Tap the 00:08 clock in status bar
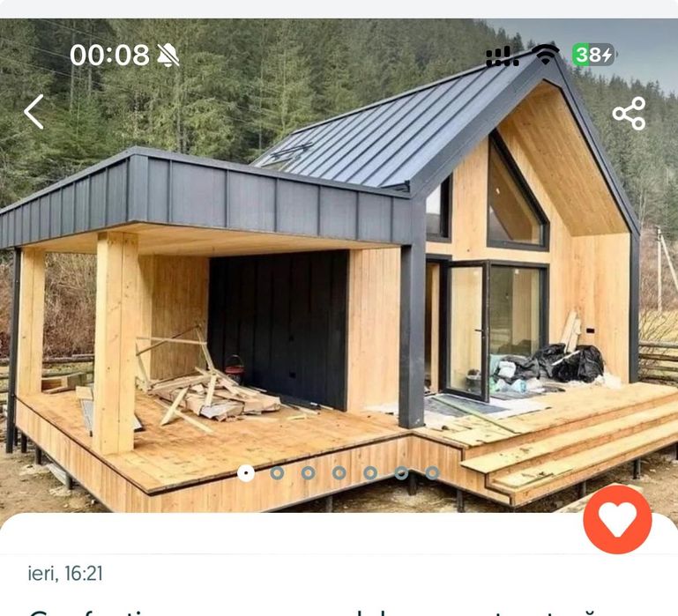This screenshot has width=678, height=616. (110, 56)
